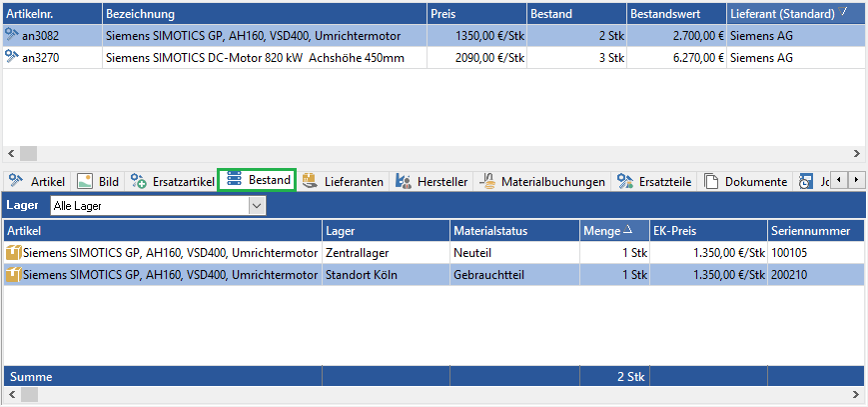Click lower table scrollbar left arrow
868x407 pixels.
(x=11, y=395)
